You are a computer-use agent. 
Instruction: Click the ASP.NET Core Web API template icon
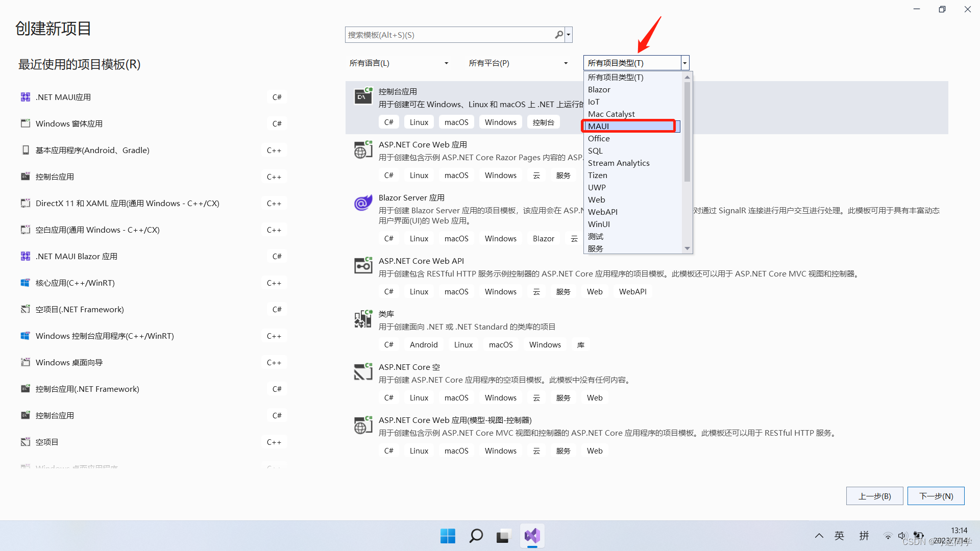pyautogui.click(x=363, y=265)
